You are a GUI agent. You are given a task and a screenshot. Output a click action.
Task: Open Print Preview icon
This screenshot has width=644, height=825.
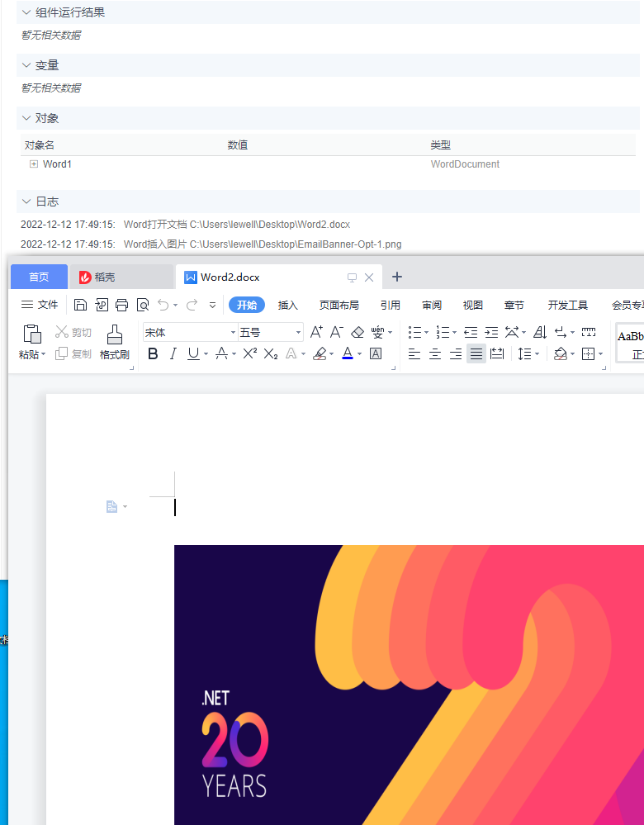[x=142, y=305]
